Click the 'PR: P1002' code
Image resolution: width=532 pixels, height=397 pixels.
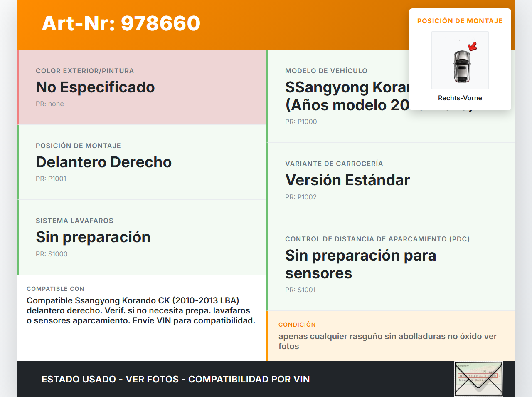tap(301, 197)
